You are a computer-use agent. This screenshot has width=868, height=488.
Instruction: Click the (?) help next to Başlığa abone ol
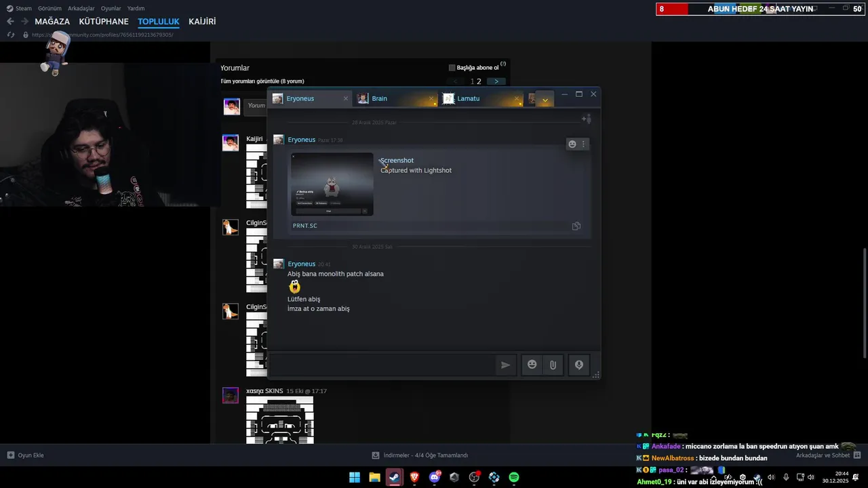click(x=503, y=64)
